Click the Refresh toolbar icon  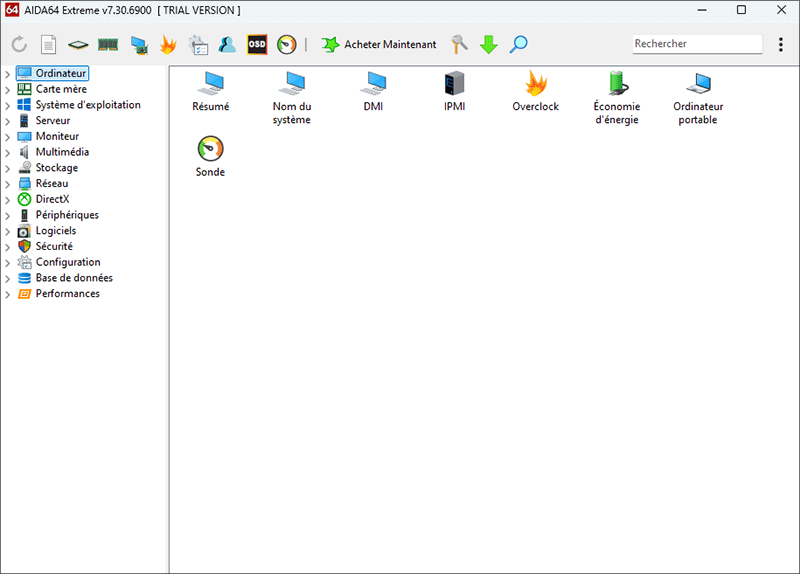[x=19, y=45]
